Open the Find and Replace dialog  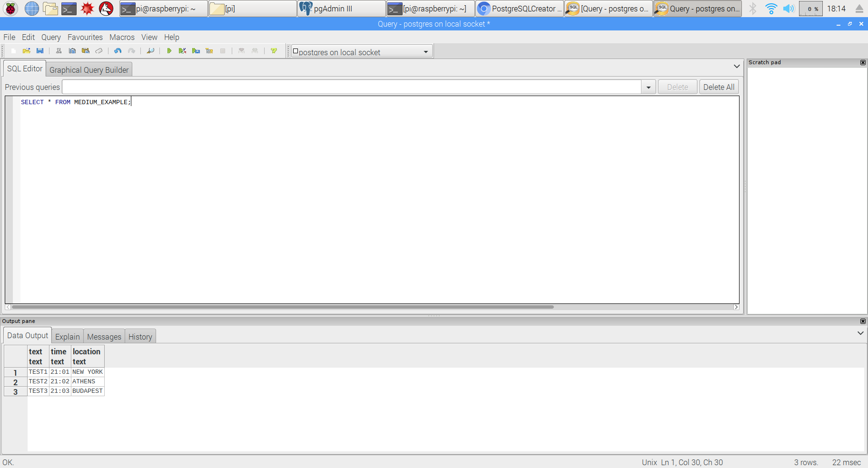click(x=150, y=51)
